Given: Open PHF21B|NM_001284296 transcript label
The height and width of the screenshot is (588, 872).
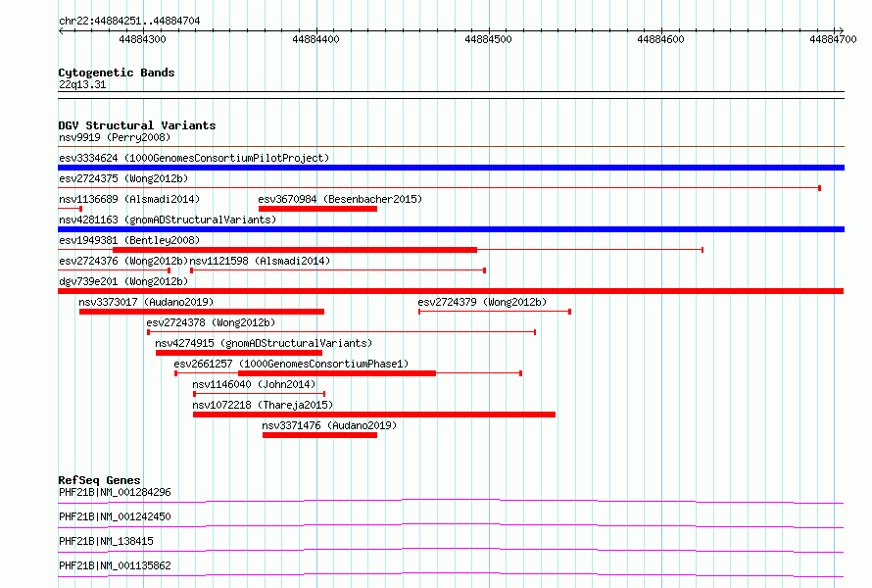Looking at the screenshot, I should pyautogui.click(x=115, y=492).
